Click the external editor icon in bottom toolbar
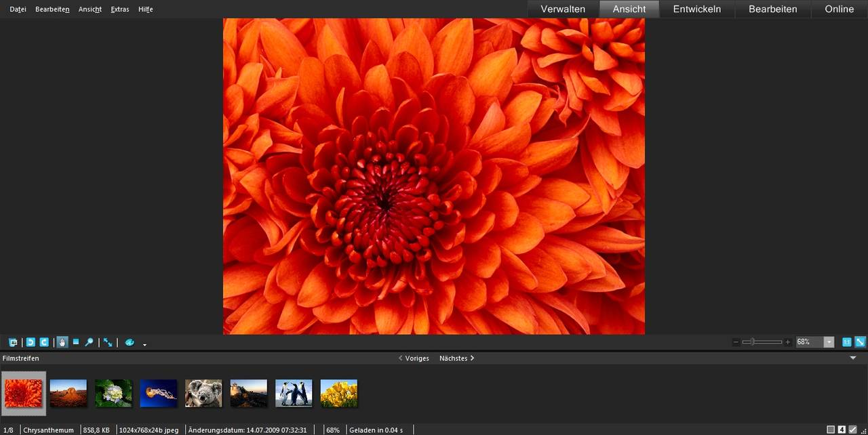 [x=13, y=342]
